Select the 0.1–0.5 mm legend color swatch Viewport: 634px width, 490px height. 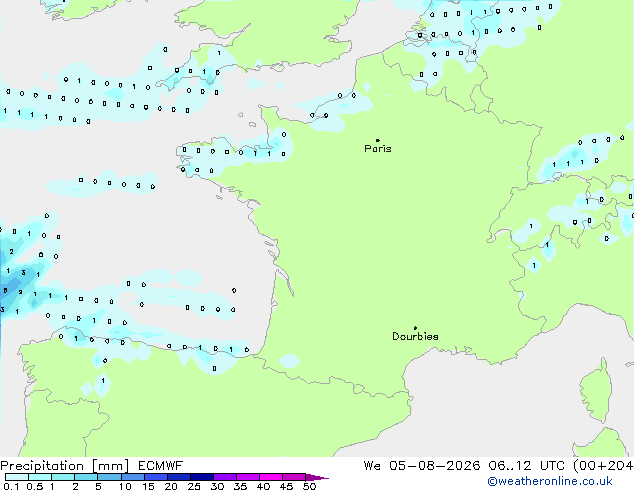17,477
